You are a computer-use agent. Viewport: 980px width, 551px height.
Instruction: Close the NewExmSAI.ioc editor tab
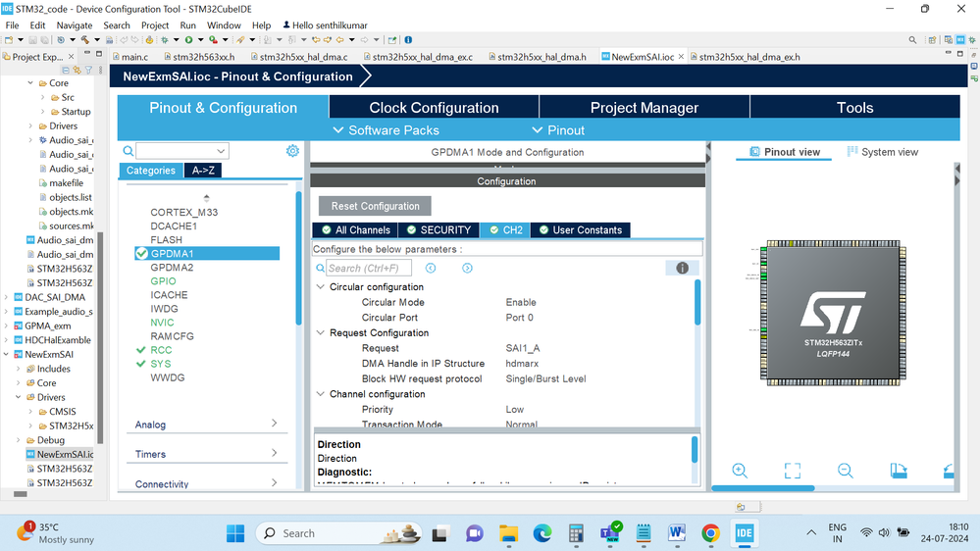[681, 56]
